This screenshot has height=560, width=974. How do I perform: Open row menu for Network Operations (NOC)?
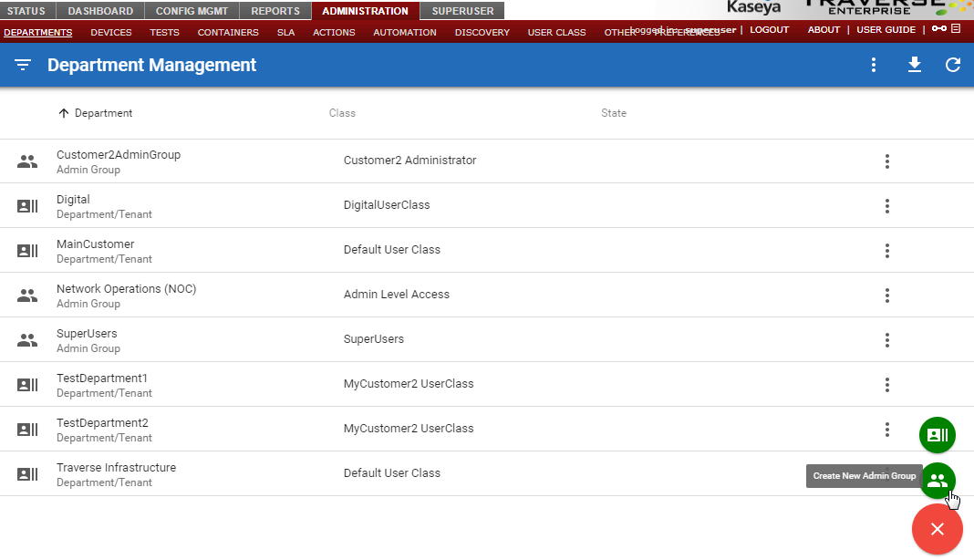tap(887, 296)
